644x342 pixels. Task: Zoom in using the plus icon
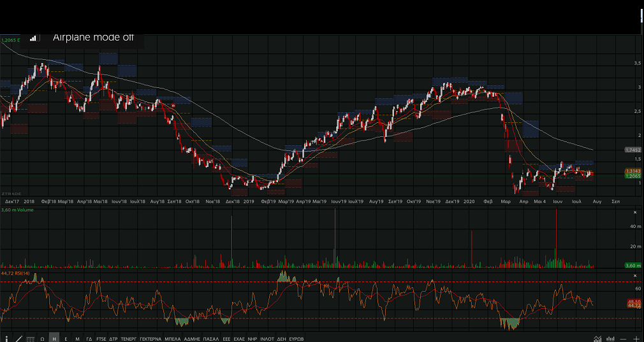coord(636,338)
